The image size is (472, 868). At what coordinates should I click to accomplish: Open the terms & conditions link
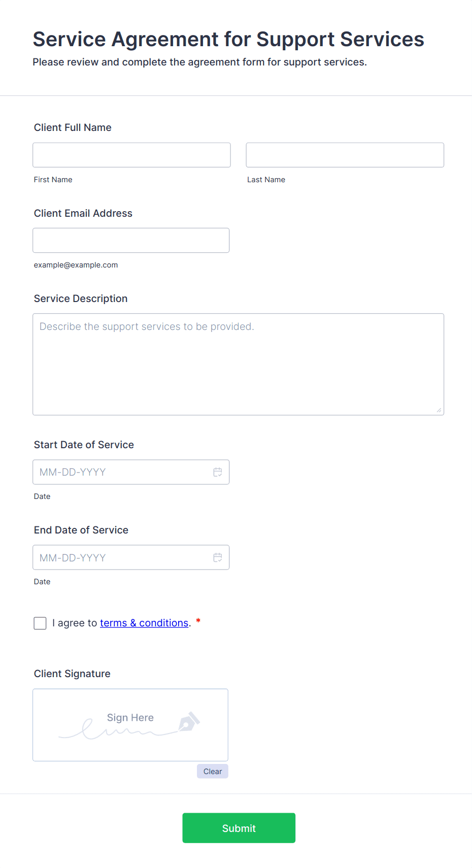(144, 623)
